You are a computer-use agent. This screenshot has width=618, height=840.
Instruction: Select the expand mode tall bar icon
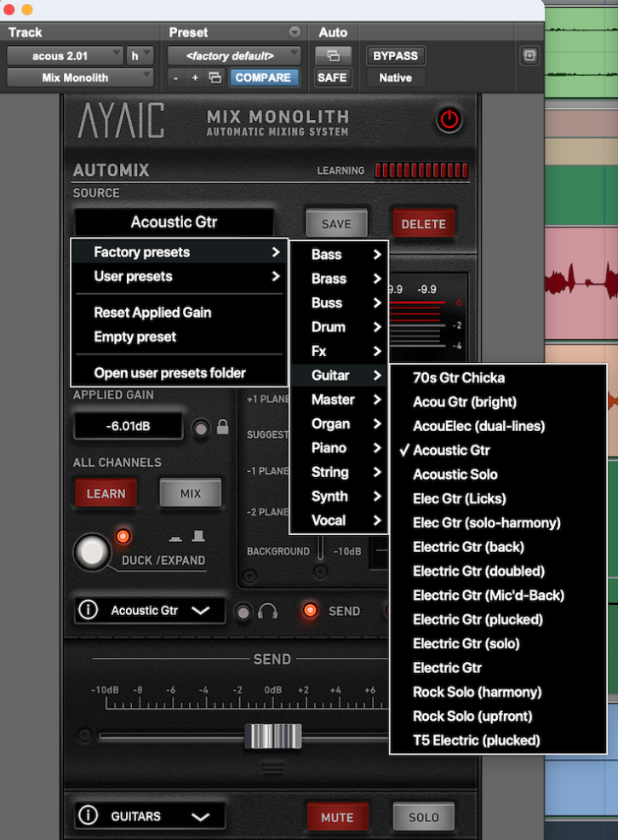[198, 535]
